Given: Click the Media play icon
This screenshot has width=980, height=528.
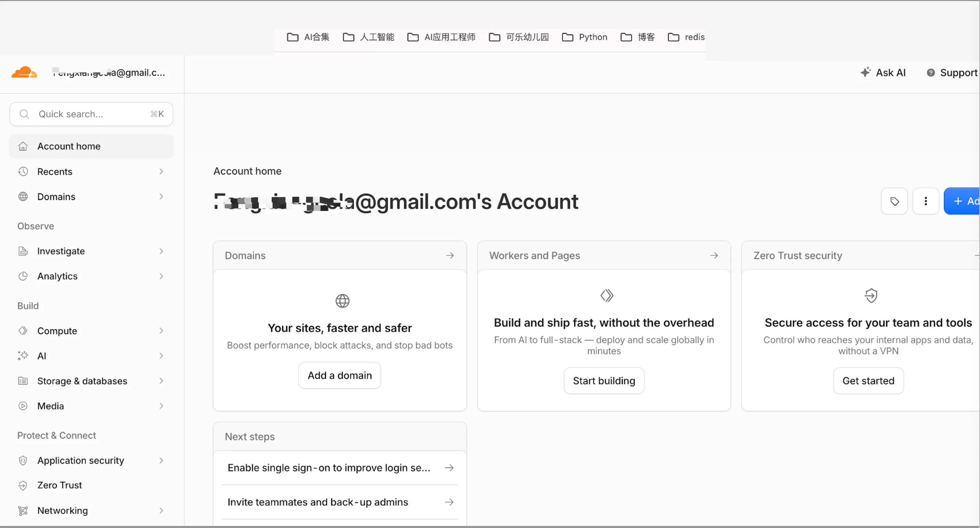Looking at the screenshot, I should click(23, 406).
